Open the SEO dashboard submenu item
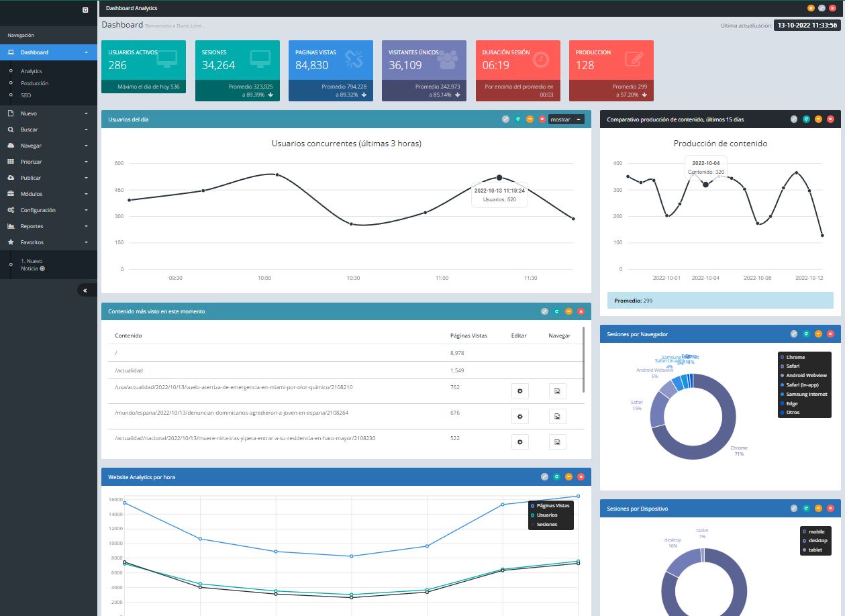This screenshot has width=845, height=616. click(x=26, y=95)
